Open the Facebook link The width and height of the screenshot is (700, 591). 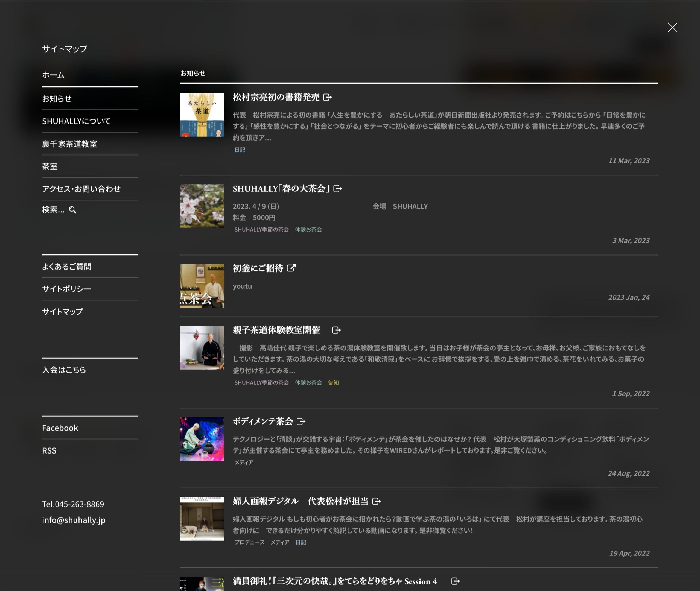pyautogui.click(x=60, y=428)
